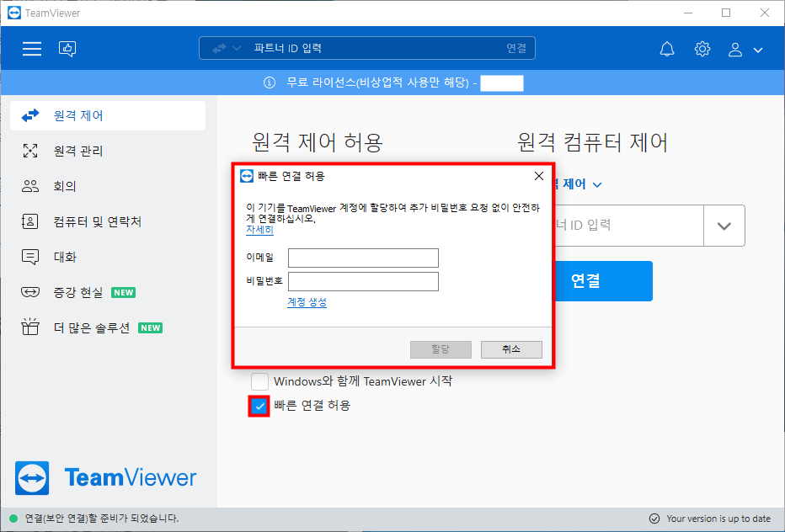Select 원격 제어 sidebar tab
This screenshot has width=785, height=532.
(108, 115)
